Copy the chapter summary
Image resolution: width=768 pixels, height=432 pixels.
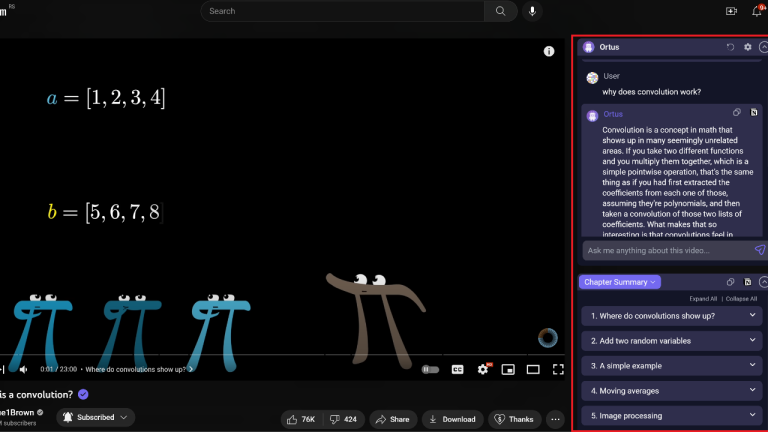(730, 282)
